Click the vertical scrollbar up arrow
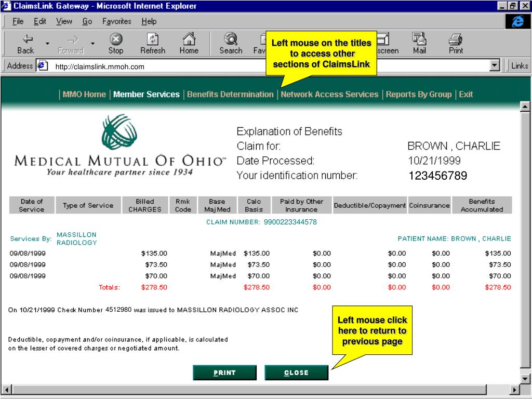Screen dimensions: 532x399 pyautogui.click(x=525, y=107)
